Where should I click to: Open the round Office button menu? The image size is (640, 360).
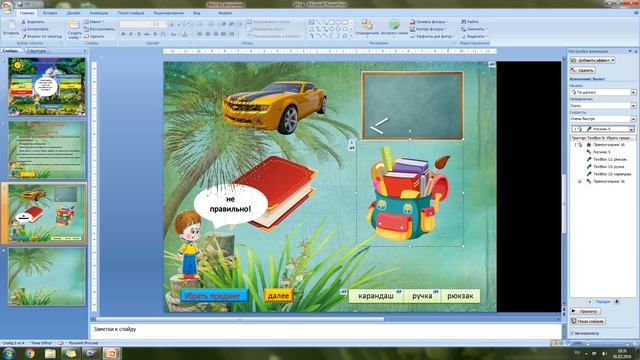click(7, 8)
